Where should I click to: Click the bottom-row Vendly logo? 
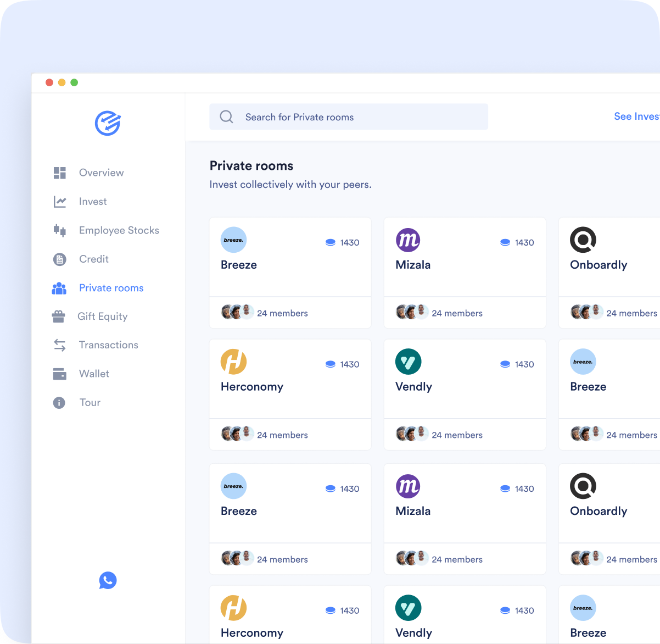pyautogui.click(x=408, y=608)
